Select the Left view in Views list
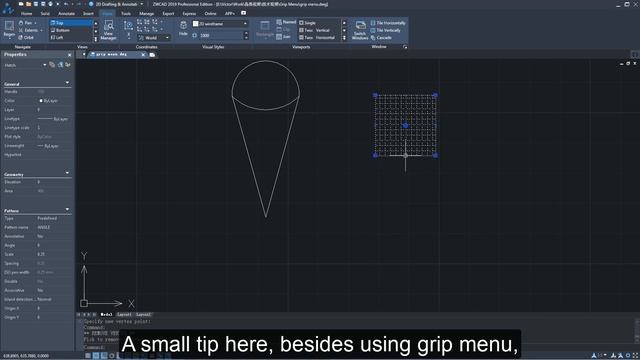640x360 pixels. (71, 38)
